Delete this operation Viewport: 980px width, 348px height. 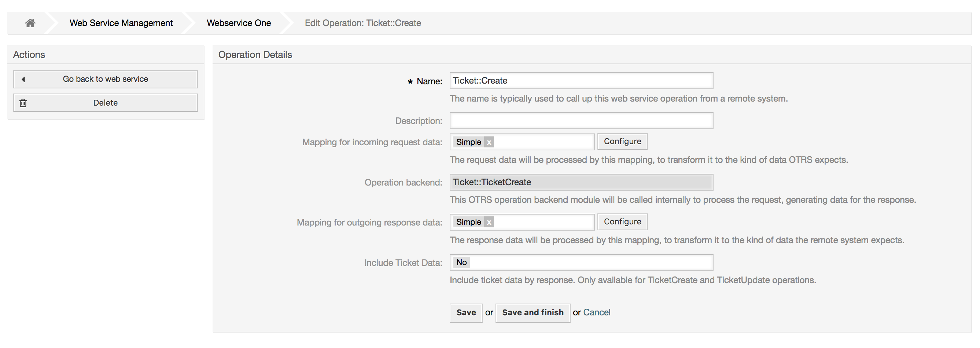coord(106,103)
